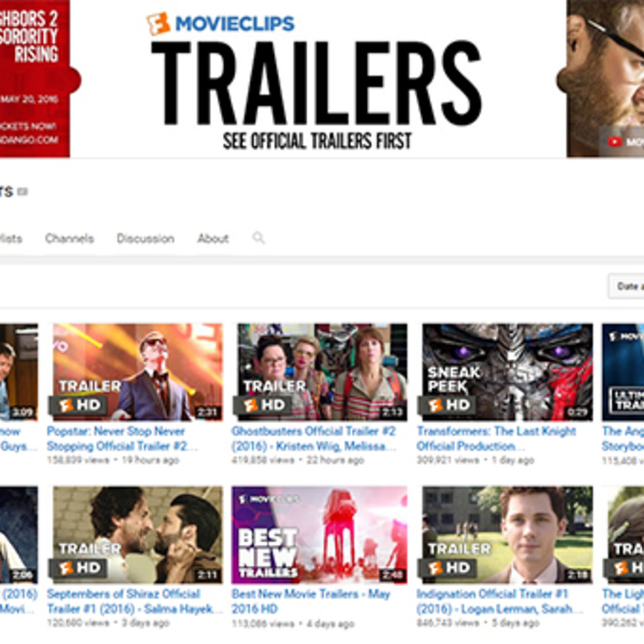The width and height of the screenshot is (644, 644).
Task: Click '846,743 views' under Indignation
Action: [x=448, y=623]
